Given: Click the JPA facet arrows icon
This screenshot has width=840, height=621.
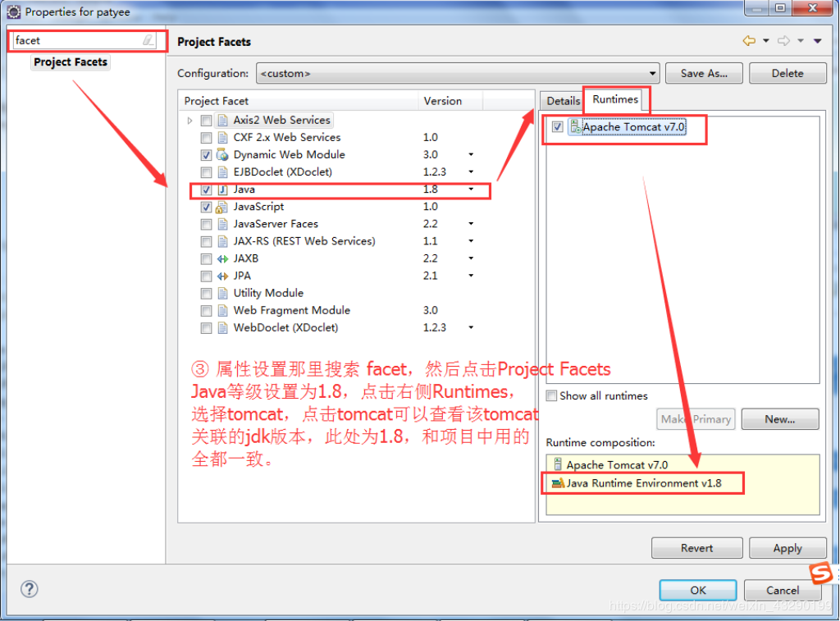Looking at the screenshot, I should point(222,276).
